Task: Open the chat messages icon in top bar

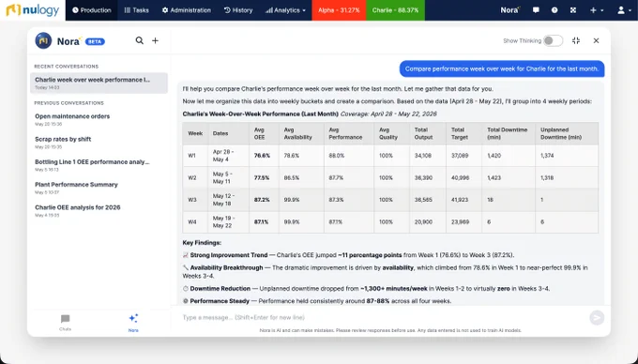Action: [536, 10]
